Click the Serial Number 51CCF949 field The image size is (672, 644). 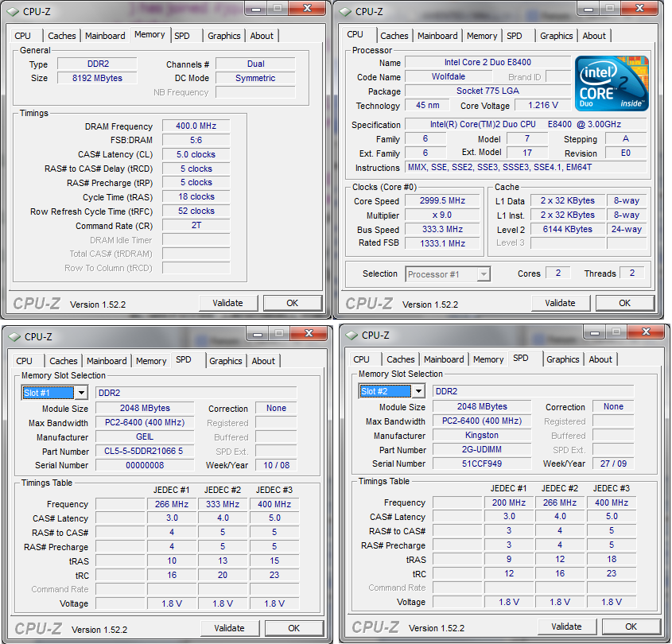(482, 464)
